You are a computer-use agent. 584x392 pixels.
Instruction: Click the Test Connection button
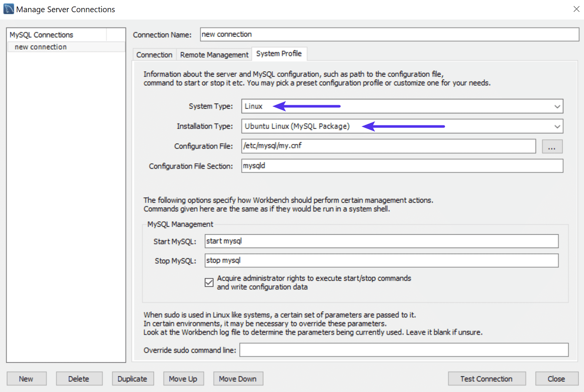[x=486, y=379]
